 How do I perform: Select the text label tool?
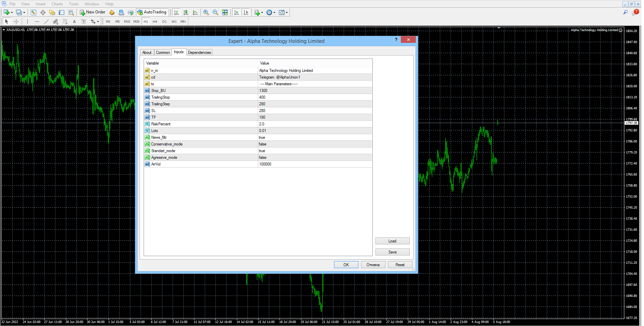84,21
